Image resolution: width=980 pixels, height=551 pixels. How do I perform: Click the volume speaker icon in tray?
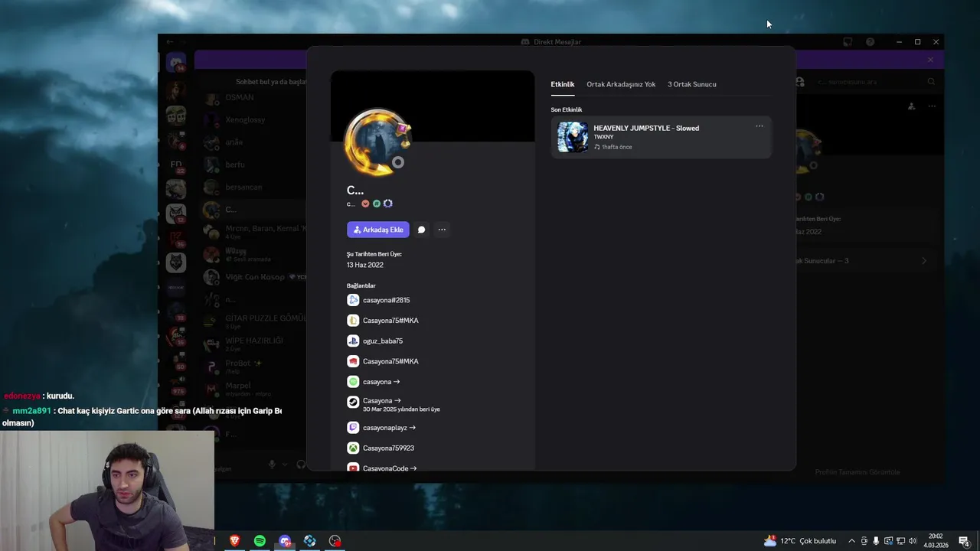(x=913, y=541)
